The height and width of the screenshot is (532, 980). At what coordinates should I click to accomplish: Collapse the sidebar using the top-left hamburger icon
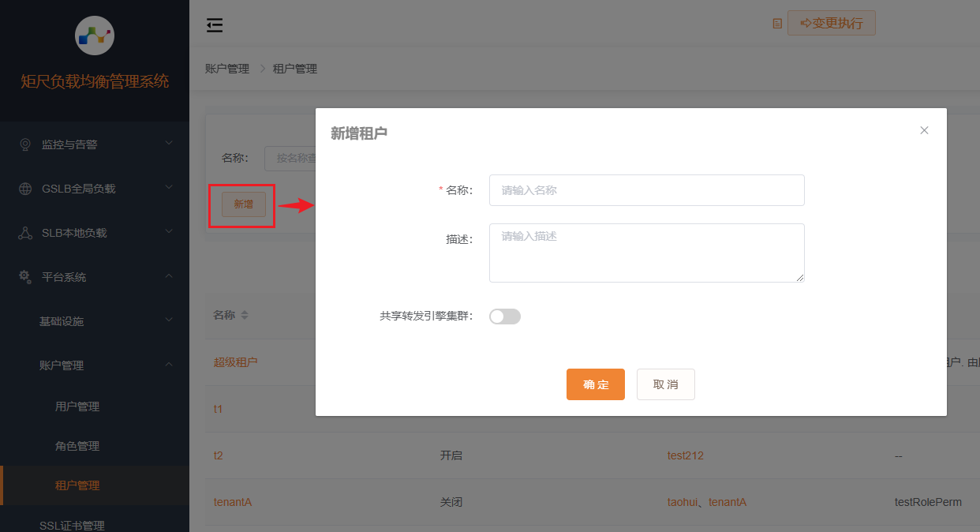click(214, 24)
